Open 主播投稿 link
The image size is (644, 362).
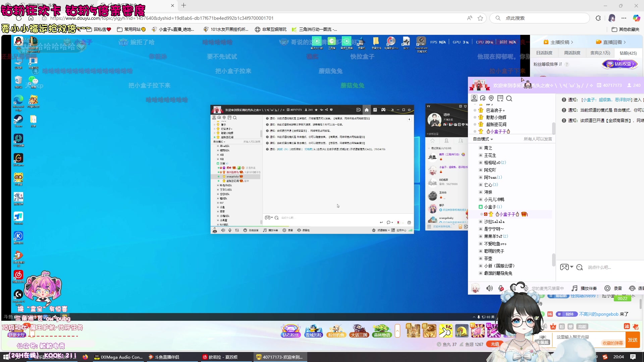coord(558,42)
